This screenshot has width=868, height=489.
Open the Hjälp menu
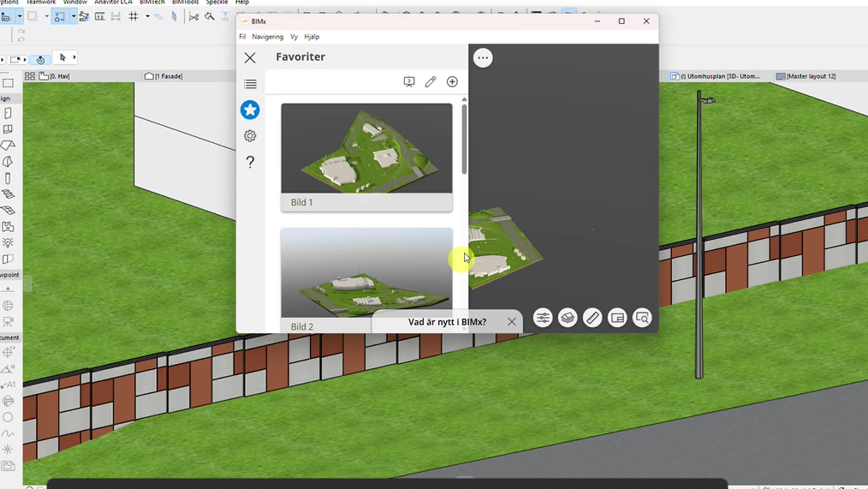(312, 37)
